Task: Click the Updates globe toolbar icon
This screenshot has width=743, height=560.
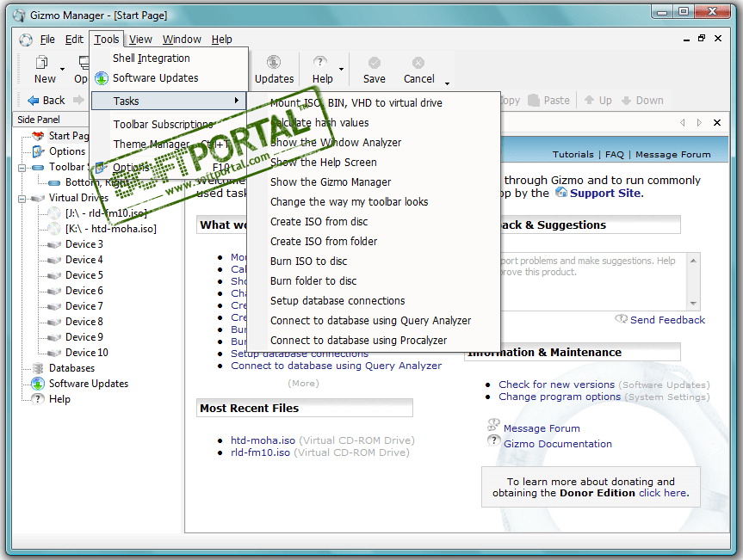Action: 274,63
